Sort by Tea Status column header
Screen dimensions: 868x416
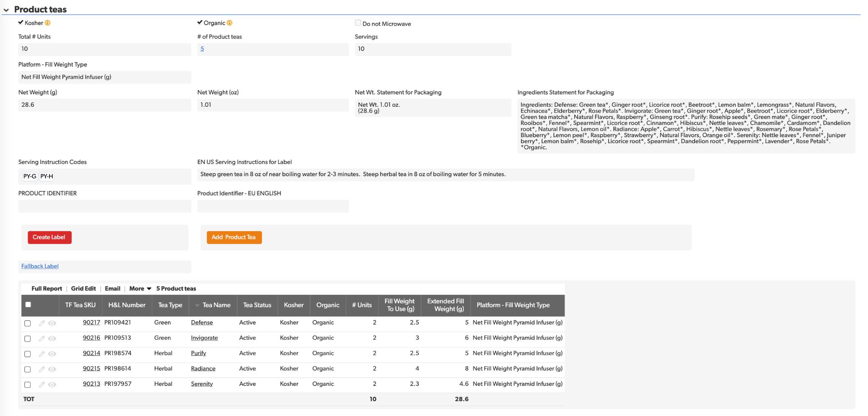257,305
